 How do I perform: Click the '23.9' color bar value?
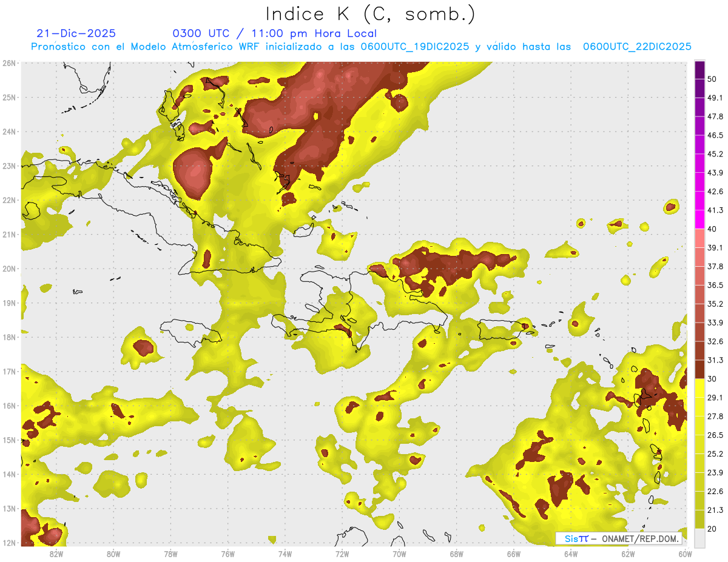click(715, 472)
